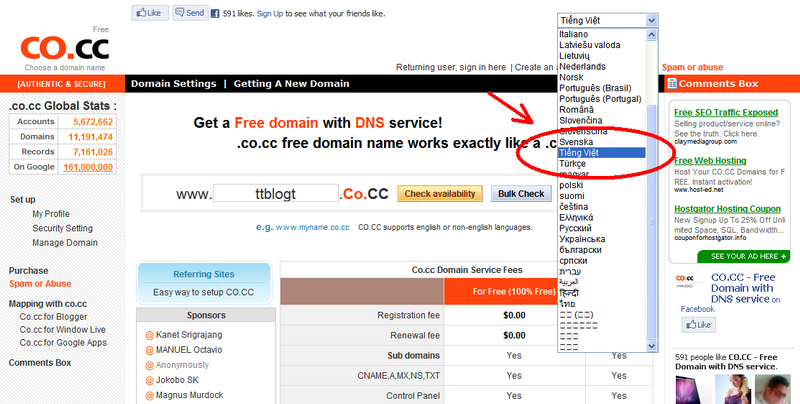The width and height of the screenshot is (800, 404).
Task: Click the language list scroll up arrow
Action: pyautogui.click(x=652, y=35)
